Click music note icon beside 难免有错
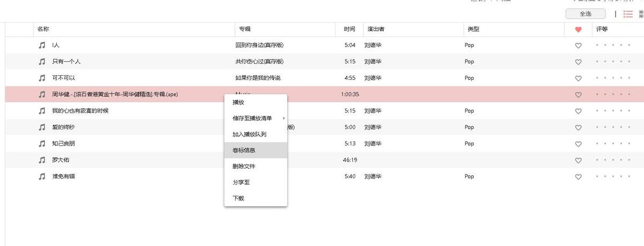644x246 pixels. coord(42,177)
